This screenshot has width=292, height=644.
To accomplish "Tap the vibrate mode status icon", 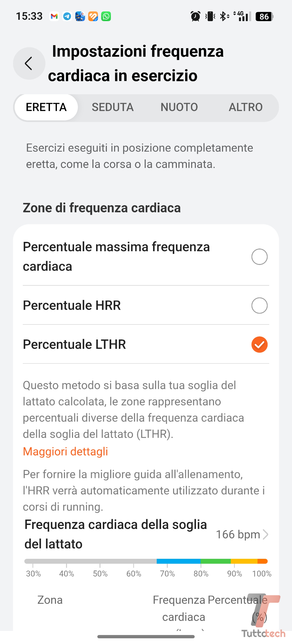I will [x=210, y=16].
